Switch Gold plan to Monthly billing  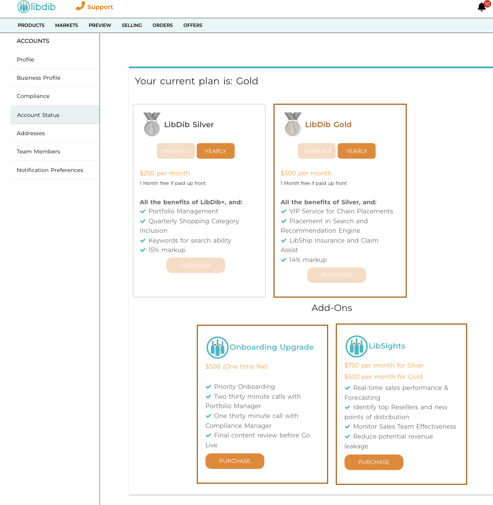pyautogui.click(x=317, y=151)
